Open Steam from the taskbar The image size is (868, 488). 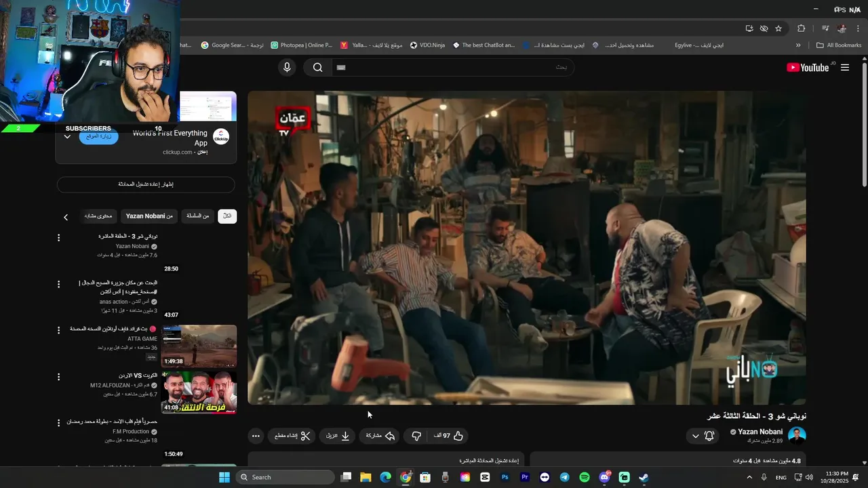644,477
